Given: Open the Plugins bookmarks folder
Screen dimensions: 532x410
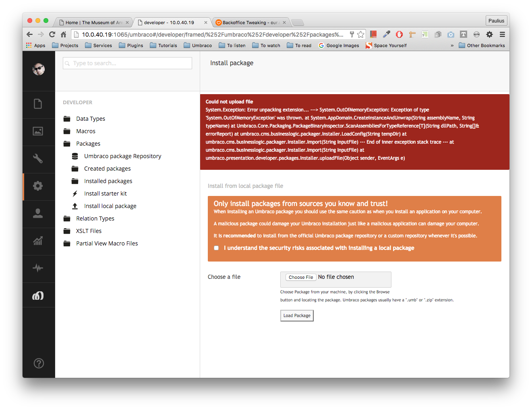Looking at the screenshot, I should click(x=131, y=45).
